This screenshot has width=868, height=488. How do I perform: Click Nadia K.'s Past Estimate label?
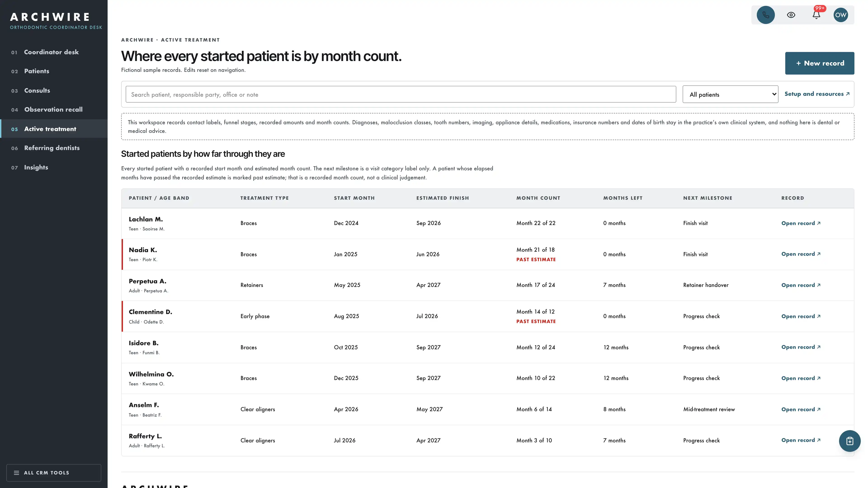pyautogui.click(x=536, y=259)
